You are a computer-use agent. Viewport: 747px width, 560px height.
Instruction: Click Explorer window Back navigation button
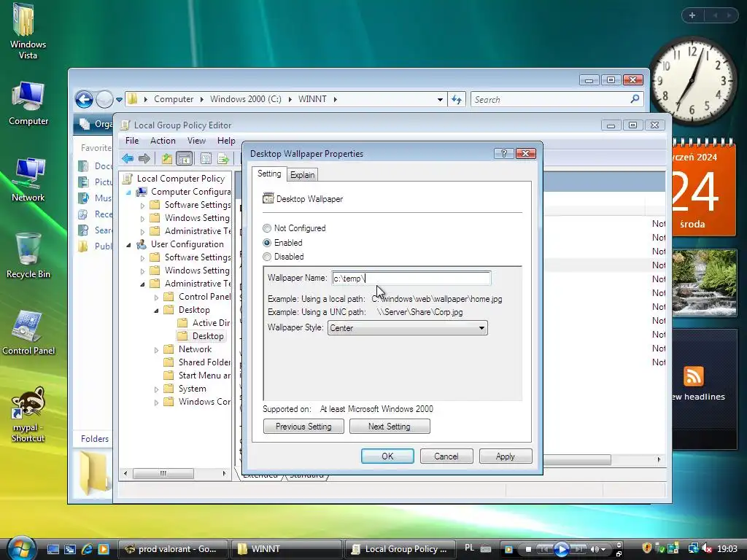tap(85, 99)
